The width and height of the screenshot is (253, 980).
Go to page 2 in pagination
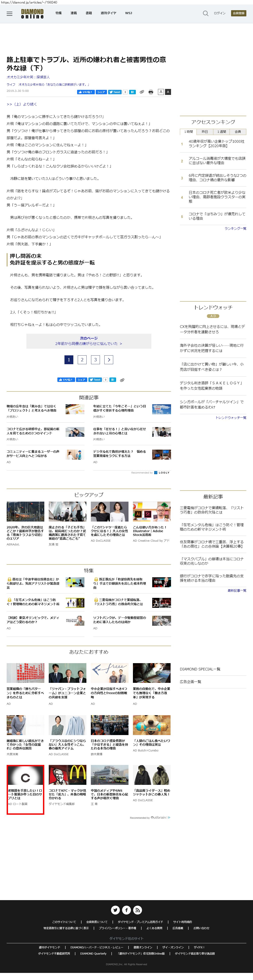(x=82, y=360)
